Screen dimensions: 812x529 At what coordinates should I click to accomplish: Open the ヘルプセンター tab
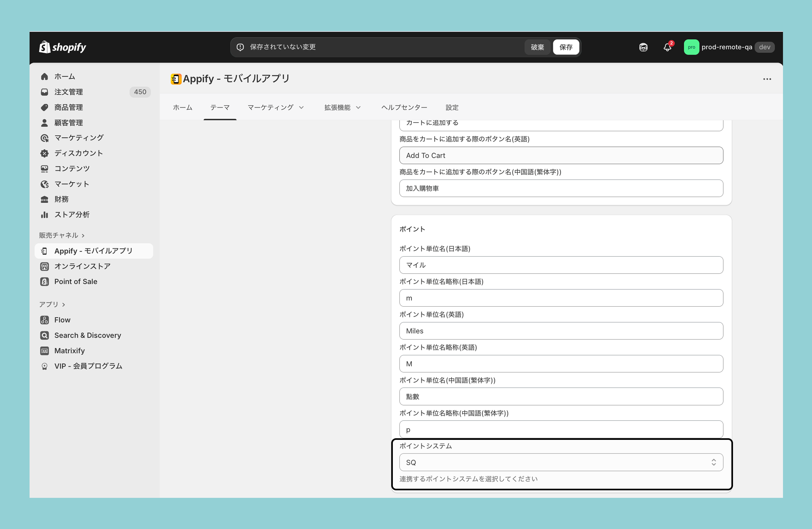pos(404,107)
